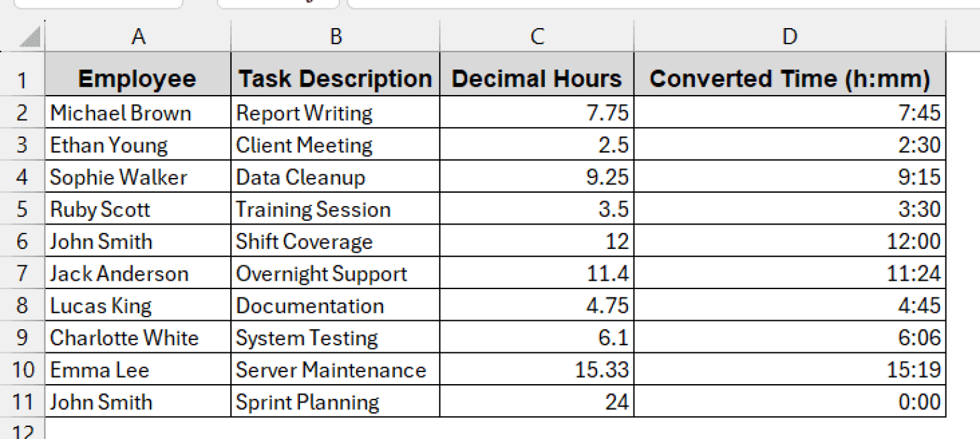Screen dimensions: 980x439
Task: Select row 1 header
Action: pyautogui.click(x=22, y=77)
